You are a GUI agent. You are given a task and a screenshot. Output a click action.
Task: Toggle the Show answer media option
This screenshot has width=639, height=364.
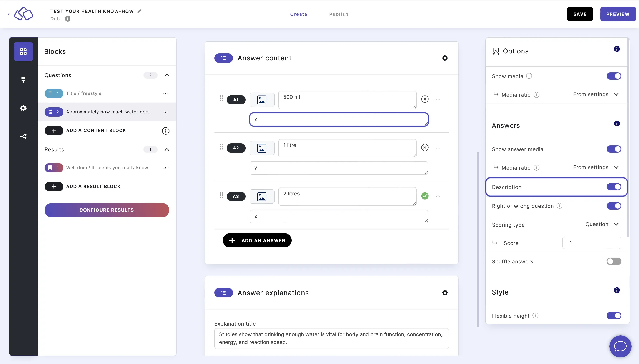pos(614,149)
